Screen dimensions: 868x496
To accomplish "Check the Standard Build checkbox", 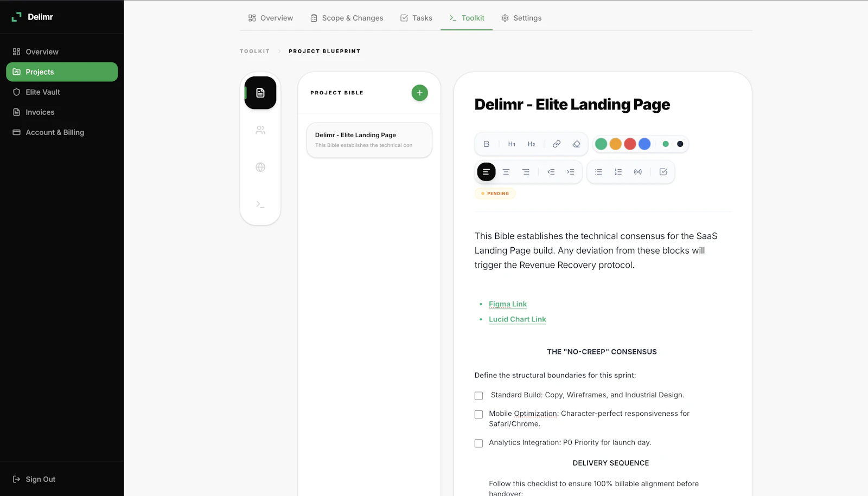I will [478, 396].
